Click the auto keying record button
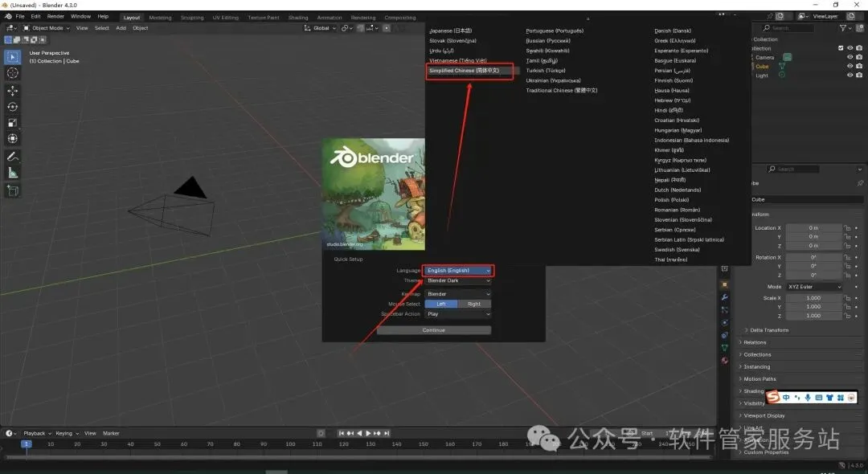The height and width of the screenshot is (474, 868). 321,433
